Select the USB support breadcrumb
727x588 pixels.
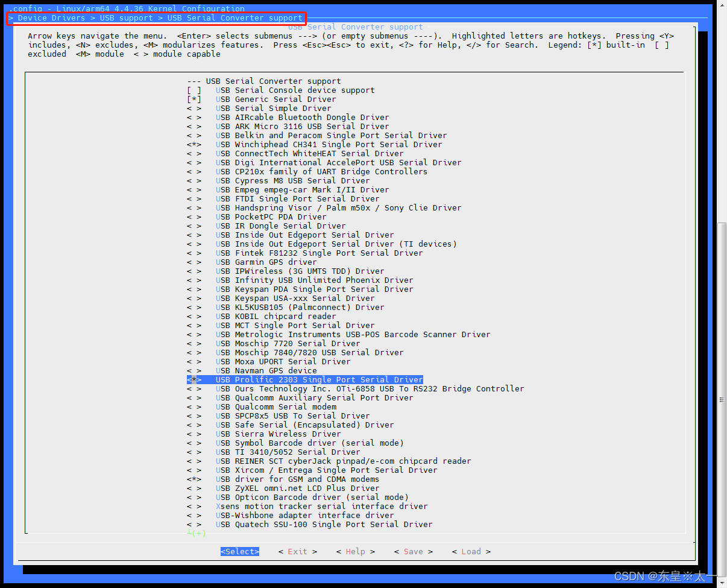(x=126, y=18)
